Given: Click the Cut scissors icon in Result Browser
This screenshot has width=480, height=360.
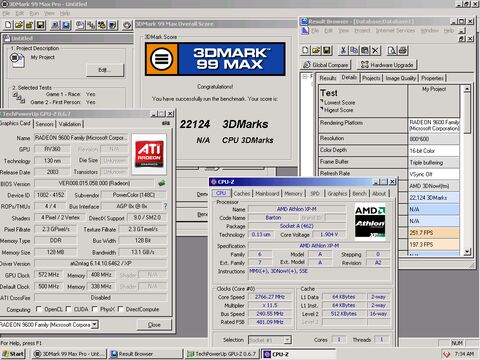Looking at the screenshot, I should 343,50.
